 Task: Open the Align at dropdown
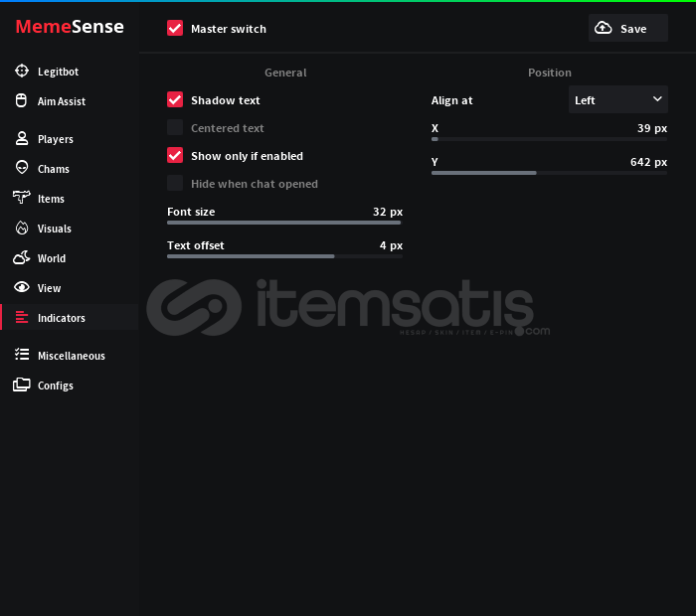pyautogui.click(x=617, y=99)
